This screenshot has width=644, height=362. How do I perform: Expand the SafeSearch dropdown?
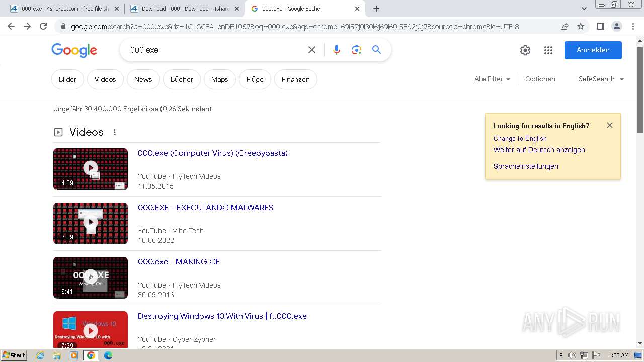pos(601,79)
